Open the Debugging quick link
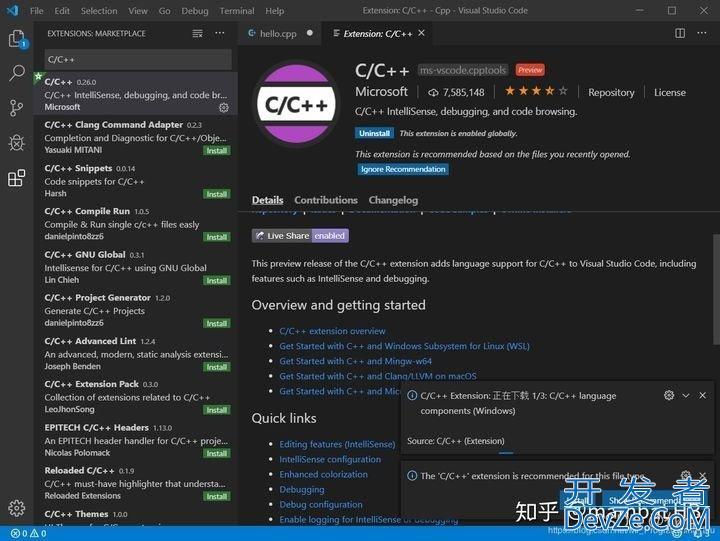720x541 pixels. (302, 490)
